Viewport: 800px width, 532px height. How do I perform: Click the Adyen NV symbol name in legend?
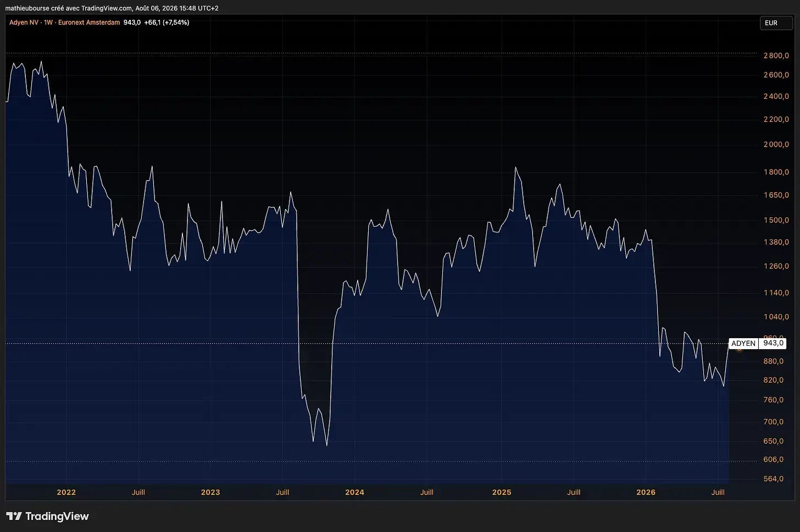[25, 23]
